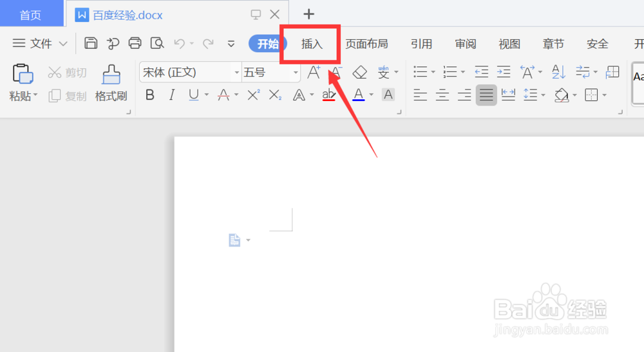Click the Print icon
The width and height of the screenshot is (644, 352).
point(135,43)
